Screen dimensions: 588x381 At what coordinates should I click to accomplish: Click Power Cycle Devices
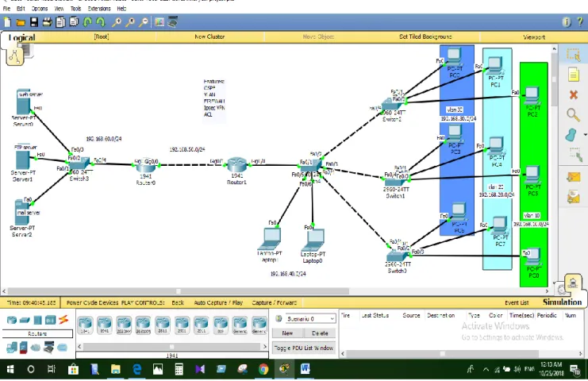pos(92,302)
